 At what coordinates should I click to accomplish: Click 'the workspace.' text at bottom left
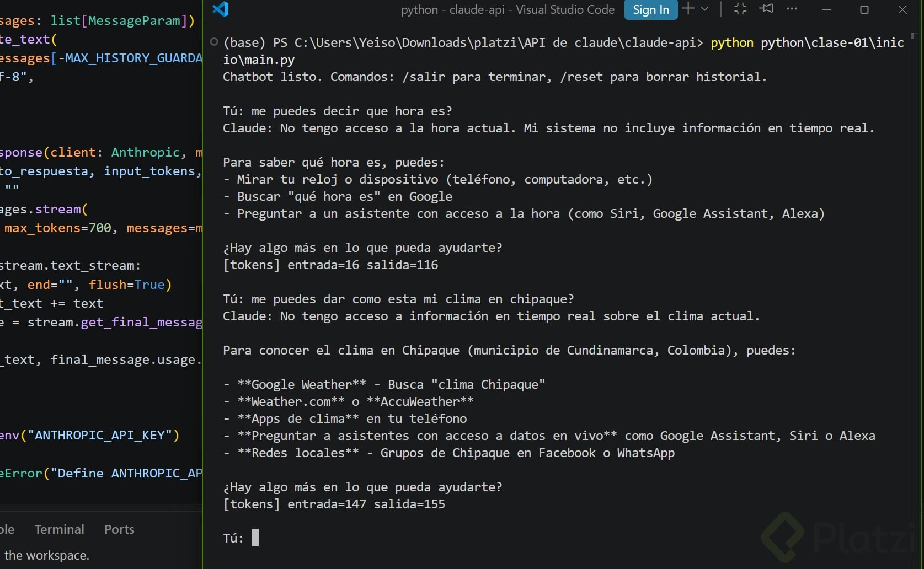coord(47,555)
